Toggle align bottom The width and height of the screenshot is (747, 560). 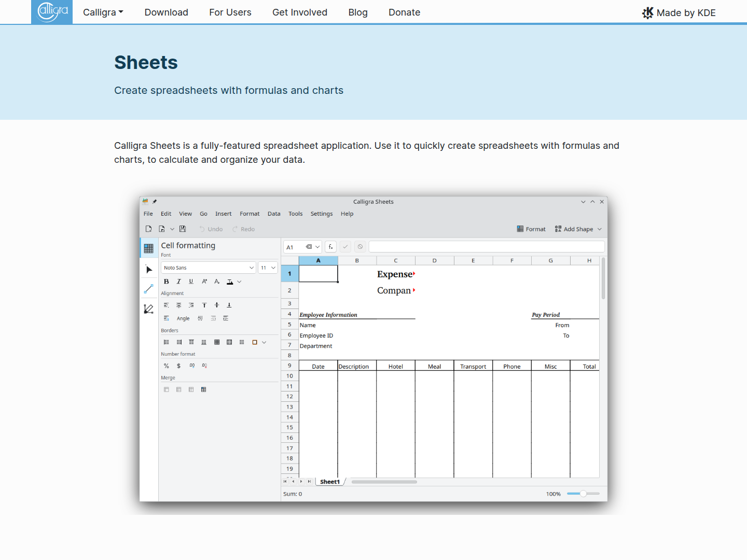coord(229,305)
